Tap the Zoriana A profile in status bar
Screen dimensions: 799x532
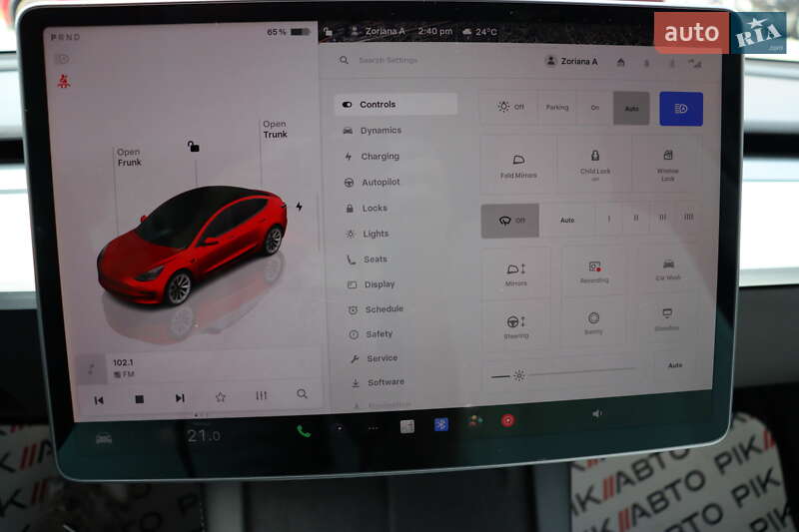tap(378, 31)
